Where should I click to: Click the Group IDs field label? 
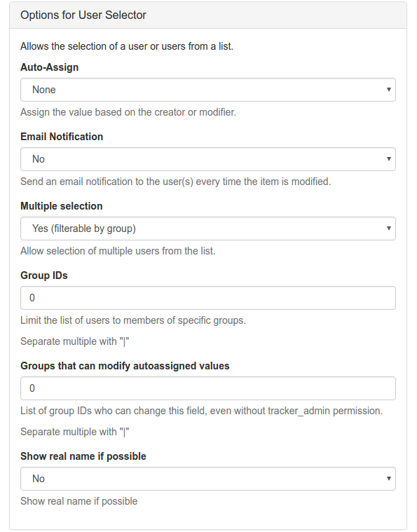(x=44, y=275)
